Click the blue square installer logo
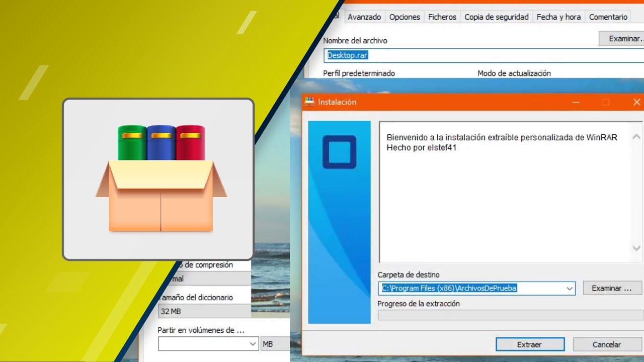This screenshot has height=362, width=644. [x=339, y=152]
